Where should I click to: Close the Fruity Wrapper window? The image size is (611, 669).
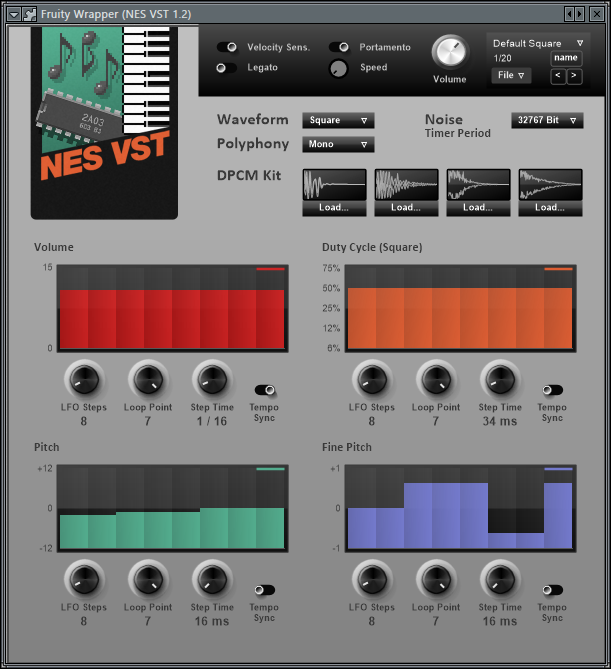coord(597,15)
